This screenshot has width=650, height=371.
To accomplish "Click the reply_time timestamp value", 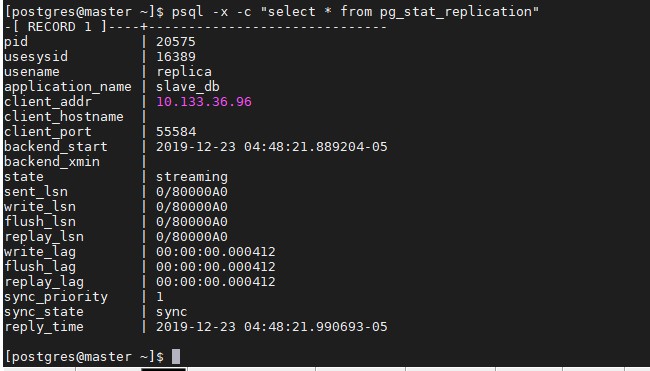I will pos(272,327).
